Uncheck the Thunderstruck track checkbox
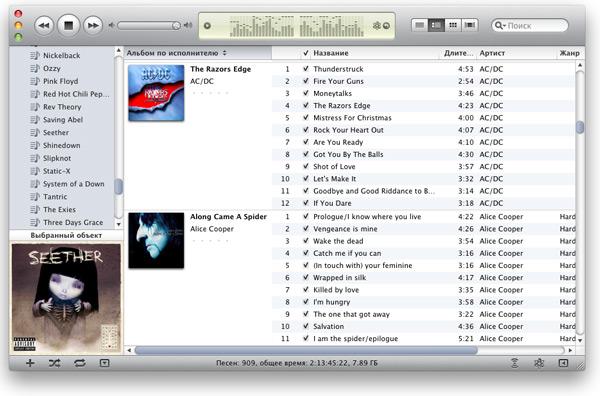The image size is (600, 396). [306, 69]
